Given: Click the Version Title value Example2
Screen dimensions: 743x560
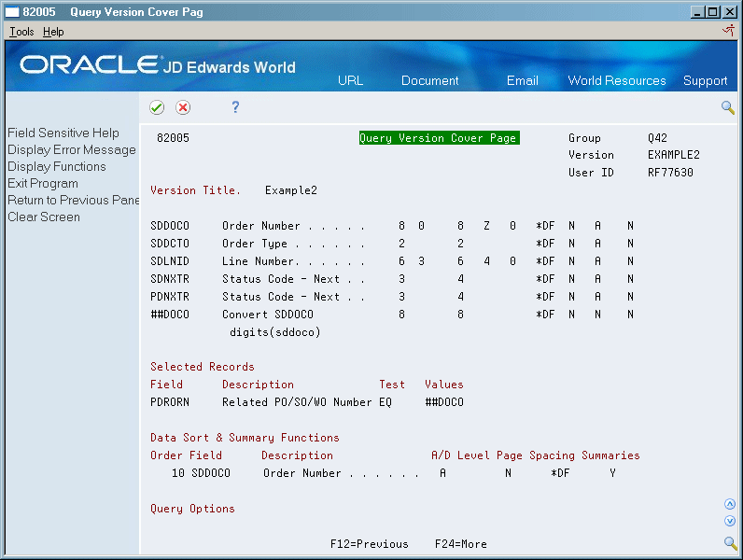Looking at the screenshot, I should [291, 190].
